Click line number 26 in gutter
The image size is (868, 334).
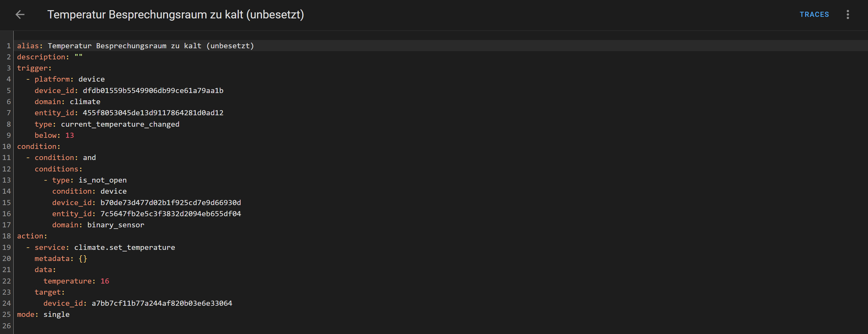tap(6, 326)
